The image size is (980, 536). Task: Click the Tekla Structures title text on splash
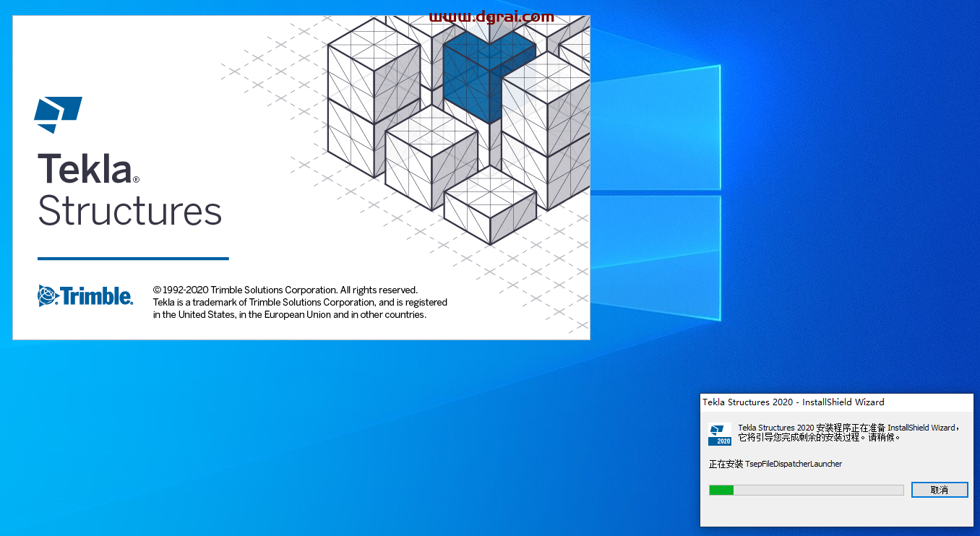point(129,190)
